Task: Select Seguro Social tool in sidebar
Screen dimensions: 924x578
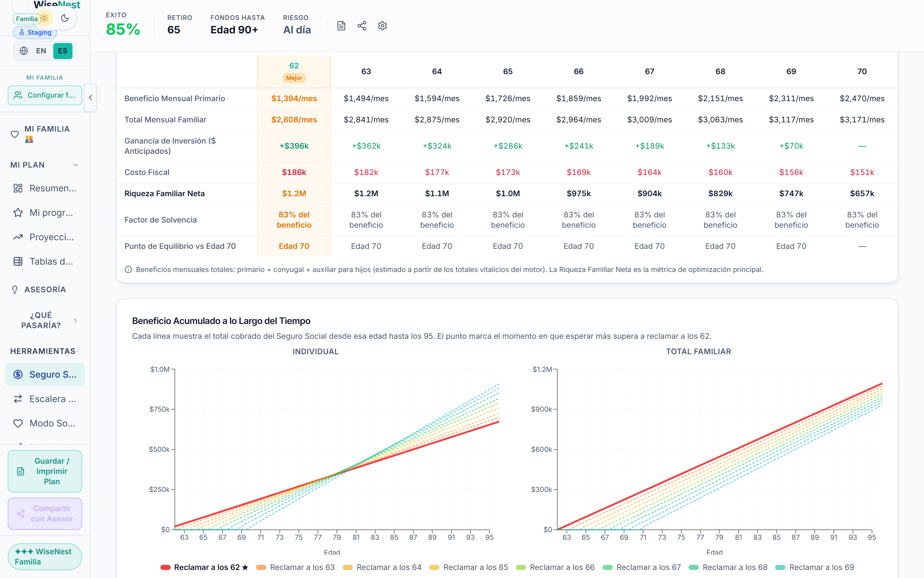Action: click(x=45, y=374)
